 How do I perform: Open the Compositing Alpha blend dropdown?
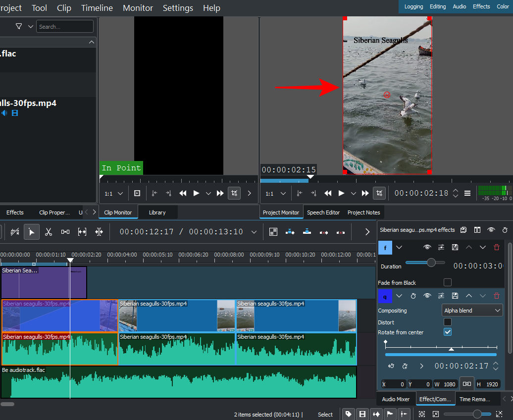[x=472, y=311]
